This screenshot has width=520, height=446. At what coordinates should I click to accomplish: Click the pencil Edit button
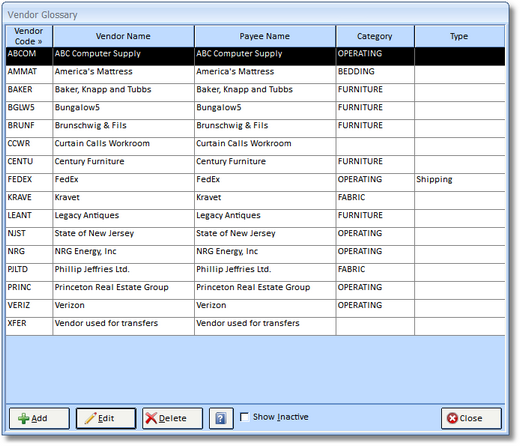[x=106, y=418]
